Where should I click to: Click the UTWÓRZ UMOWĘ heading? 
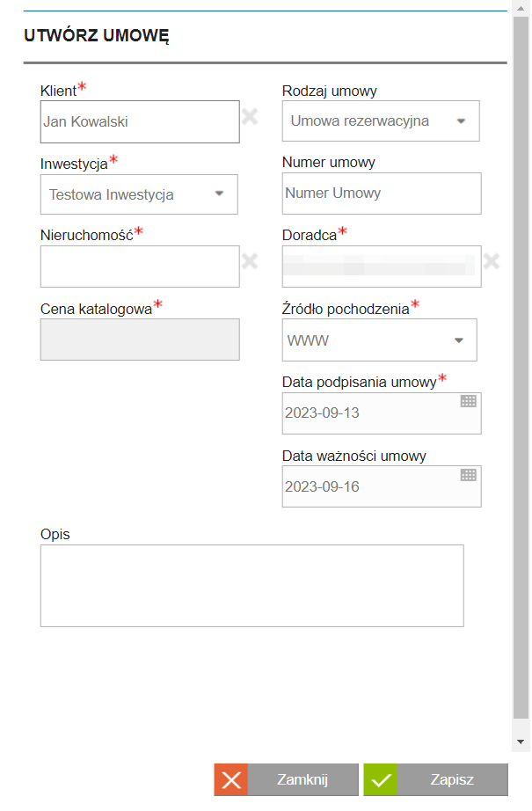pos(97,36)
